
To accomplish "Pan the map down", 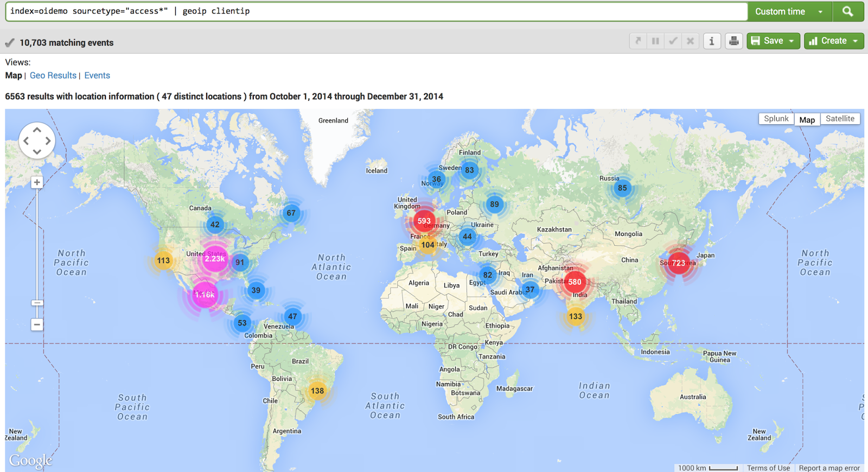I will (x=37, y=151).
